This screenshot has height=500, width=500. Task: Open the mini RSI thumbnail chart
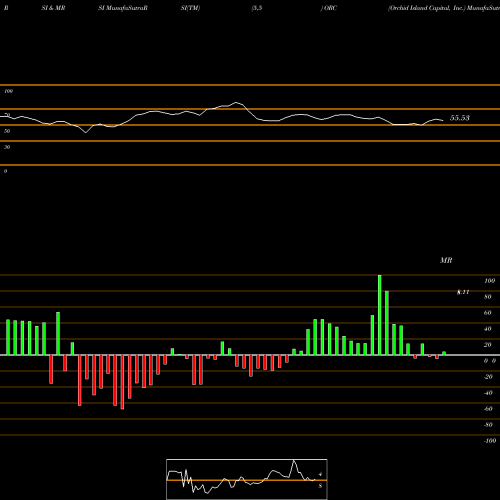(x=247, y=479)
